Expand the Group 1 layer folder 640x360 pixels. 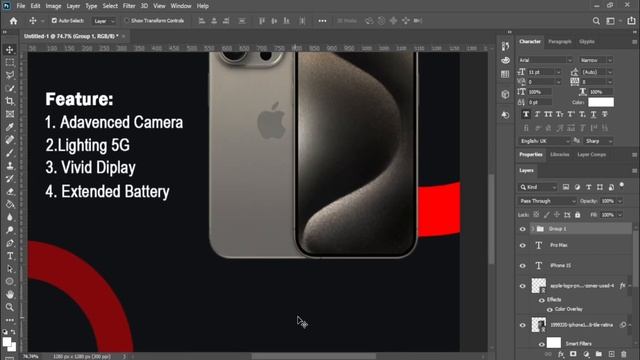pos(532,229)
